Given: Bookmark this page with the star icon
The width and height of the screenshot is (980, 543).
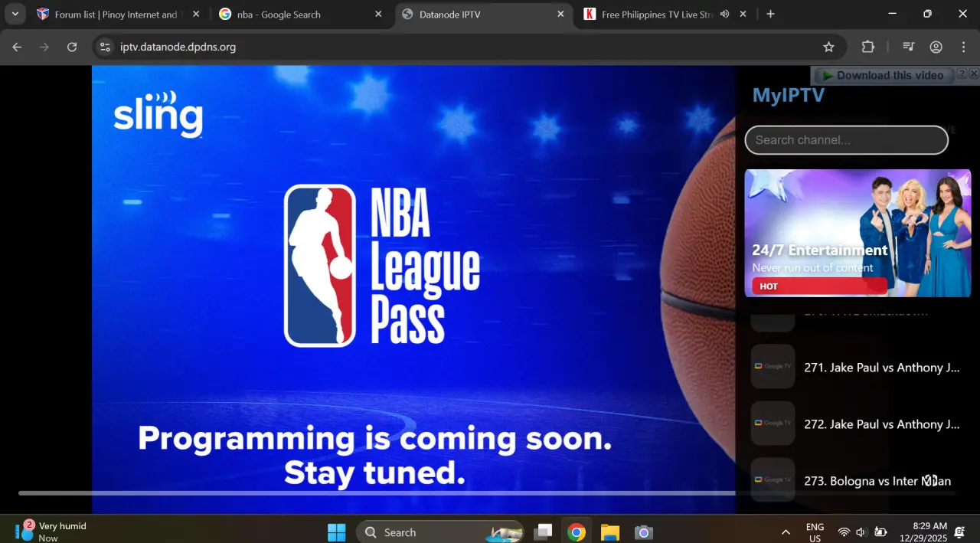Looking at the screenshot, I should (828, 47).
